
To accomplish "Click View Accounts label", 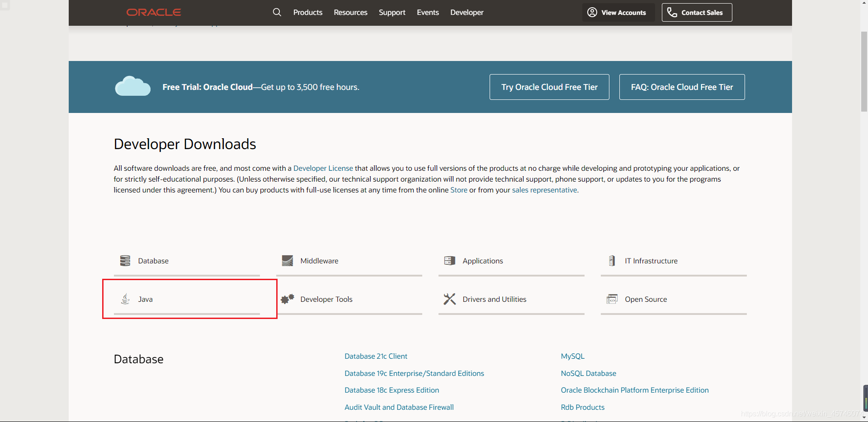I will [x=624, y=13].
